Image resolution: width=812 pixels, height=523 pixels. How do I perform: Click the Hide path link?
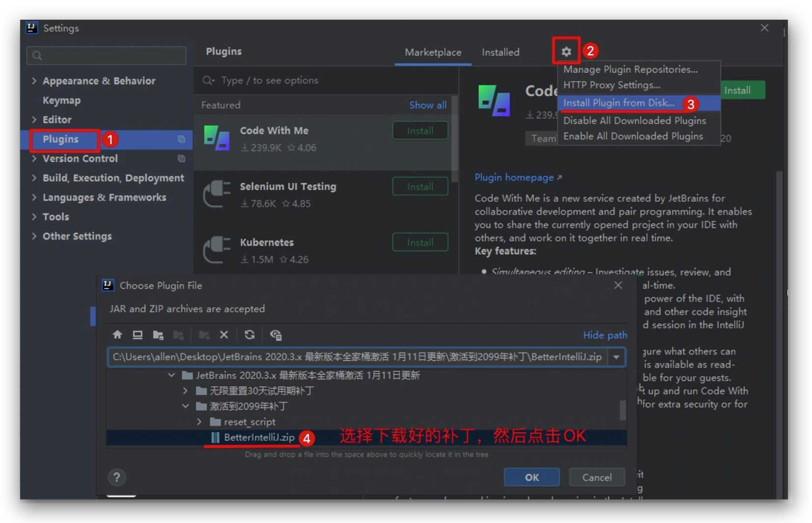[605, 335]
